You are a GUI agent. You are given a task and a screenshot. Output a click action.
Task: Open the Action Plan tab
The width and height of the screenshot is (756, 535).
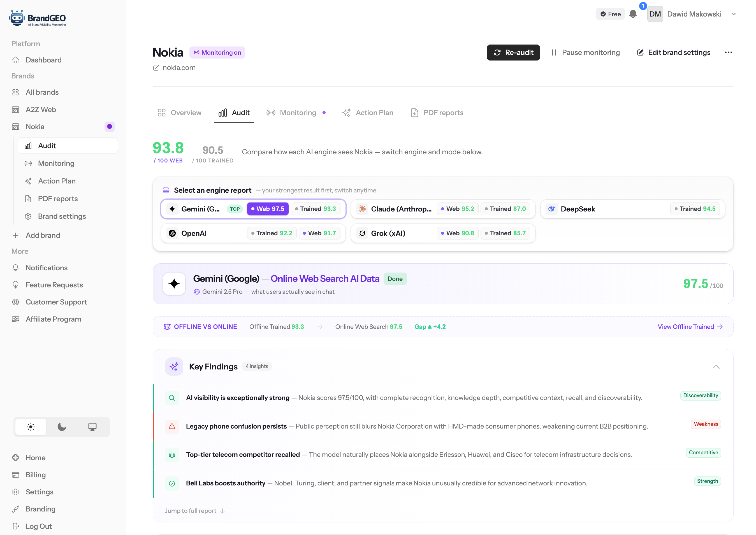368,113
